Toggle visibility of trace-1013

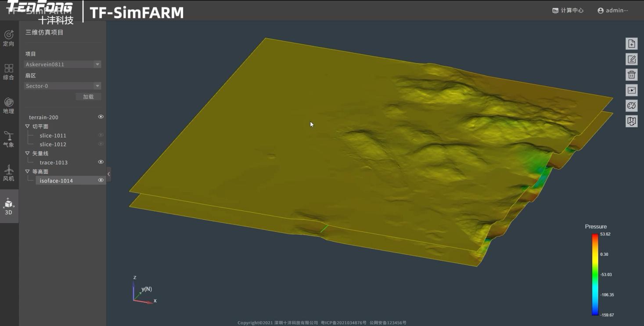(101, 162)
